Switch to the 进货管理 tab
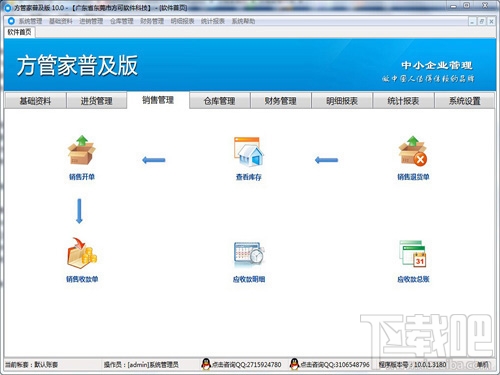Viewport: 500px width, 375px height. [x=97, y=101]
